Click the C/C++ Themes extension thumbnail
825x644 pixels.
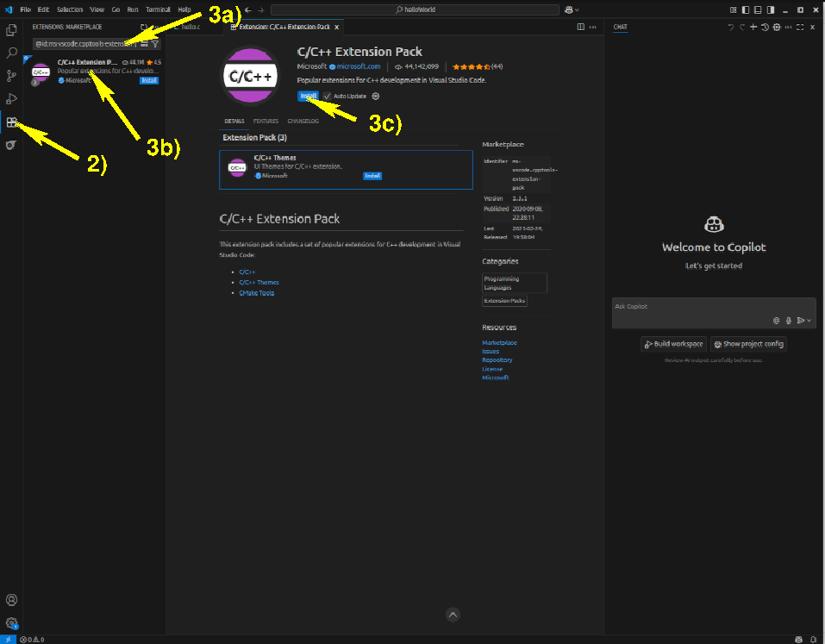pos(237,167)
